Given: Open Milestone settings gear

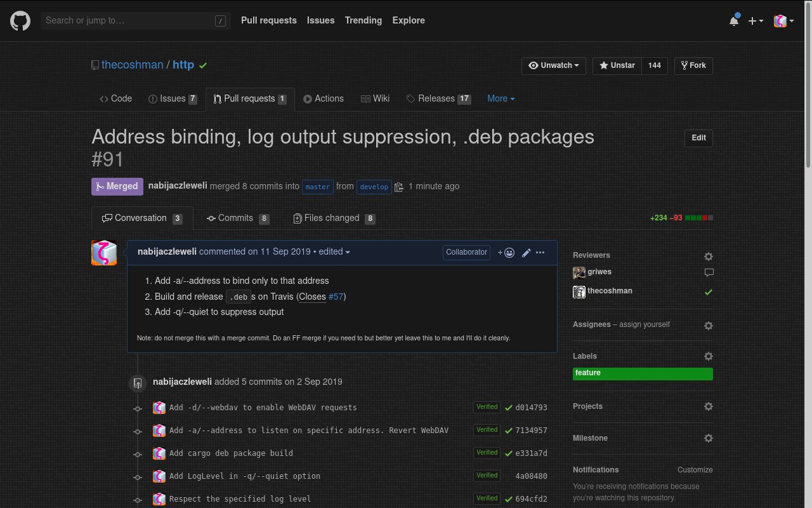Looking at the screenshot, I should tap(708, 439).
